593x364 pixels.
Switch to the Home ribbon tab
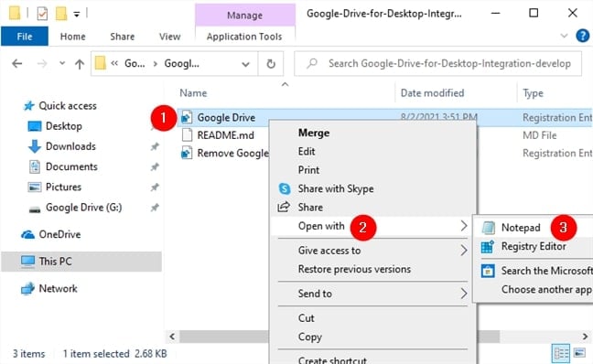click(x=72, y=37)
